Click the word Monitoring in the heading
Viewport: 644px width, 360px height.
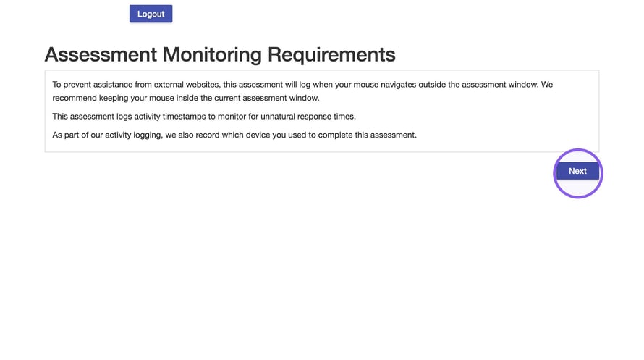click(x=212, y=54)
